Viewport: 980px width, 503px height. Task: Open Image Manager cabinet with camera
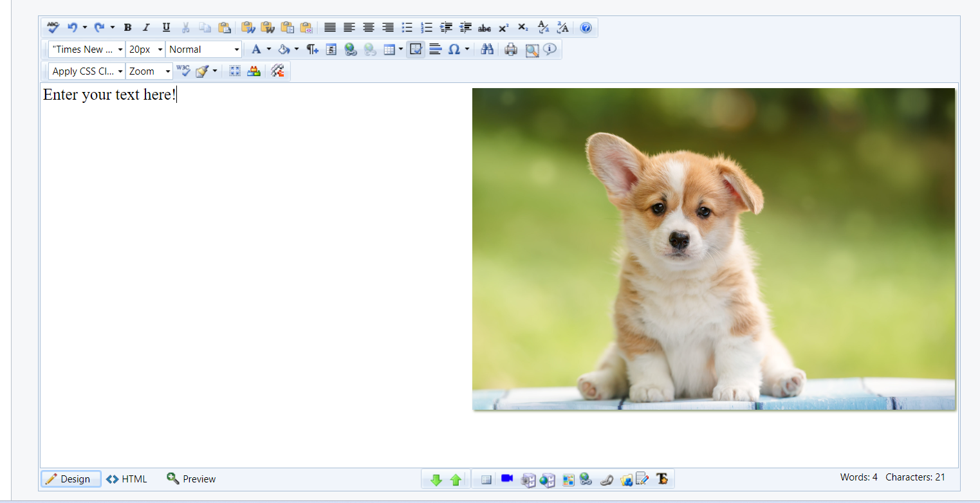point(528,480)
